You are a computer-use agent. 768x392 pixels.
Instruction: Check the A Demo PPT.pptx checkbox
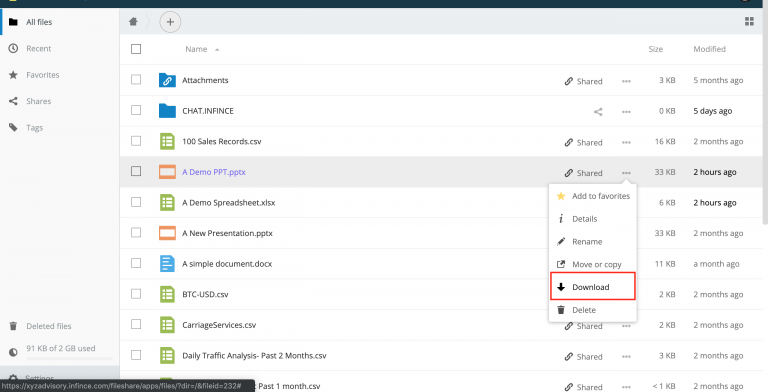(x=136, y=171)
